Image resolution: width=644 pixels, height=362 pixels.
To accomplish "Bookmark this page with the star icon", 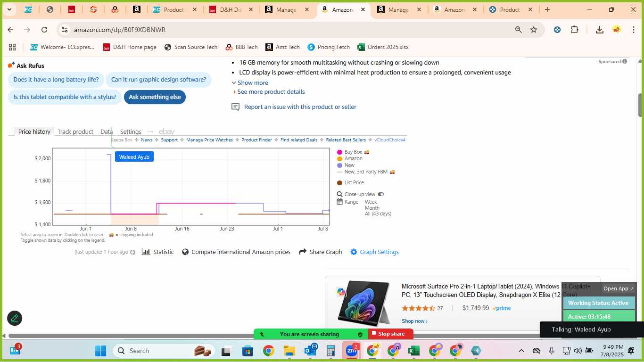I will (534, 30).
